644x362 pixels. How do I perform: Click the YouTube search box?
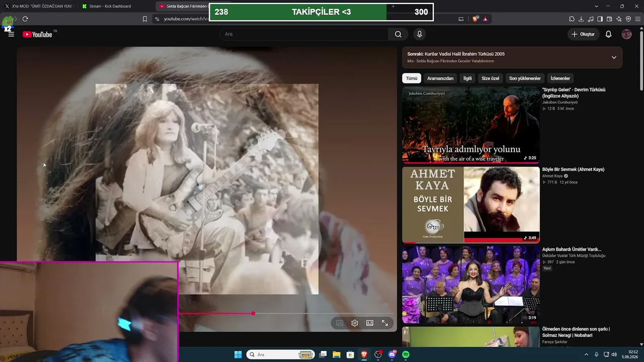[303, 34]
